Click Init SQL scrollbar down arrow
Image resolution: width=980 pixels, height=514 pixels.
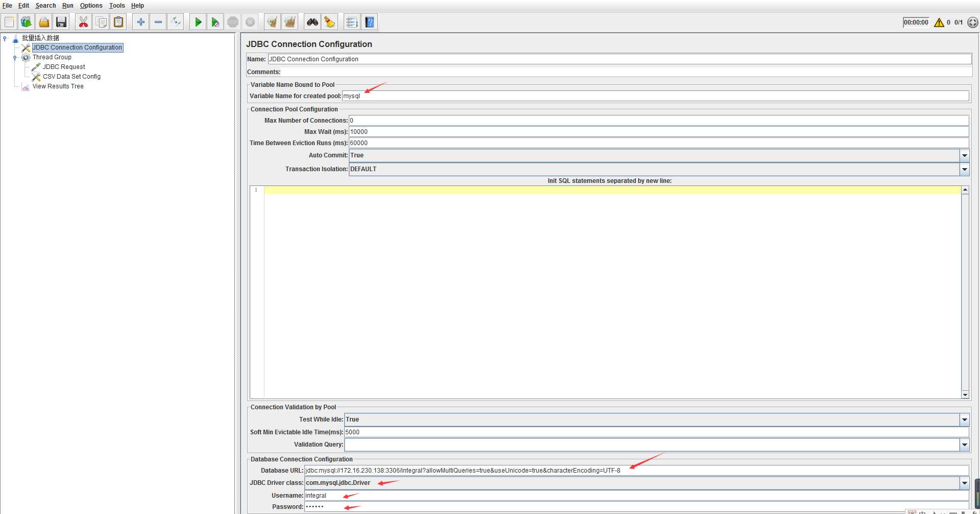[965, 394]
